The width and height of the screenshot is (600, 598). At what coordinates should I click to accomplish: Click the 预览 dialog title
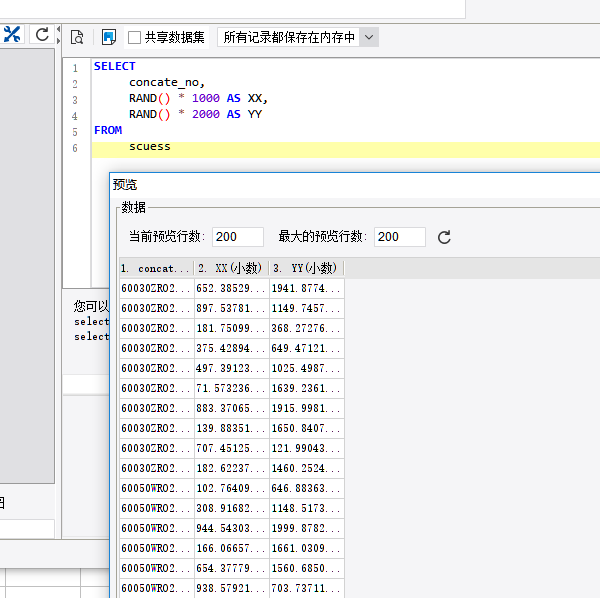click(125, 185)
